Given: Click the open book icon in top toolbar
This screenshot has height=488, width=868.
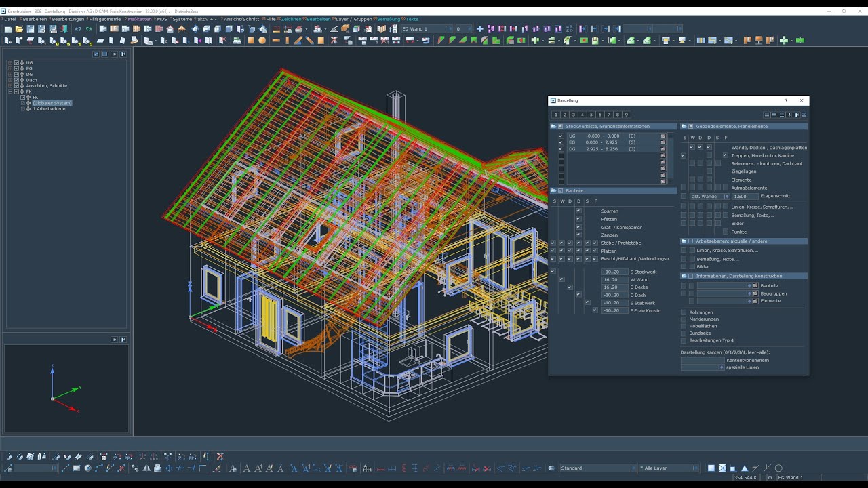Looking at the screenshot, I should tap(382, 29).
